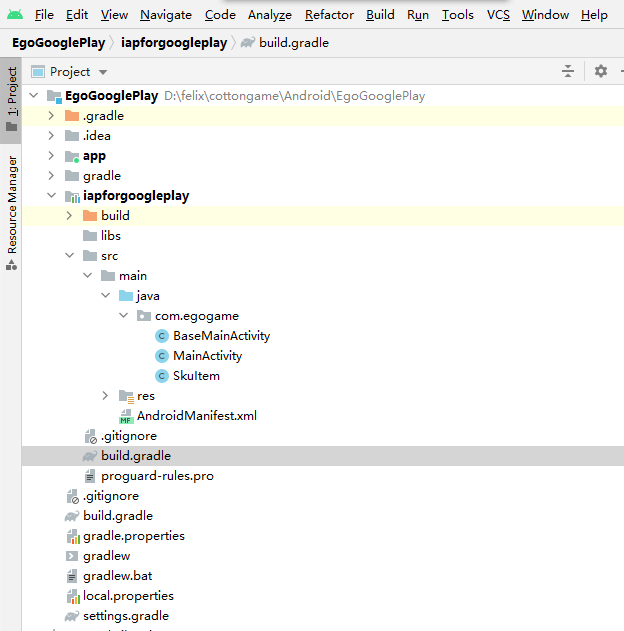Select local.properties file icon
Screen dimensions: 624x631
pos(73,596)
